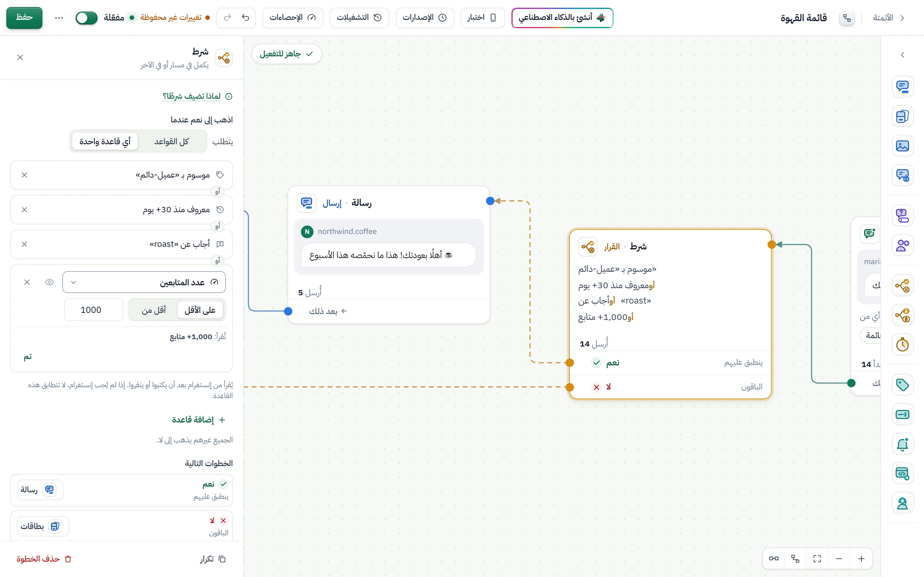The image size is (924, 577).
Task: Click the redo arrow in the top toolbar
Action: pos(227,18)
